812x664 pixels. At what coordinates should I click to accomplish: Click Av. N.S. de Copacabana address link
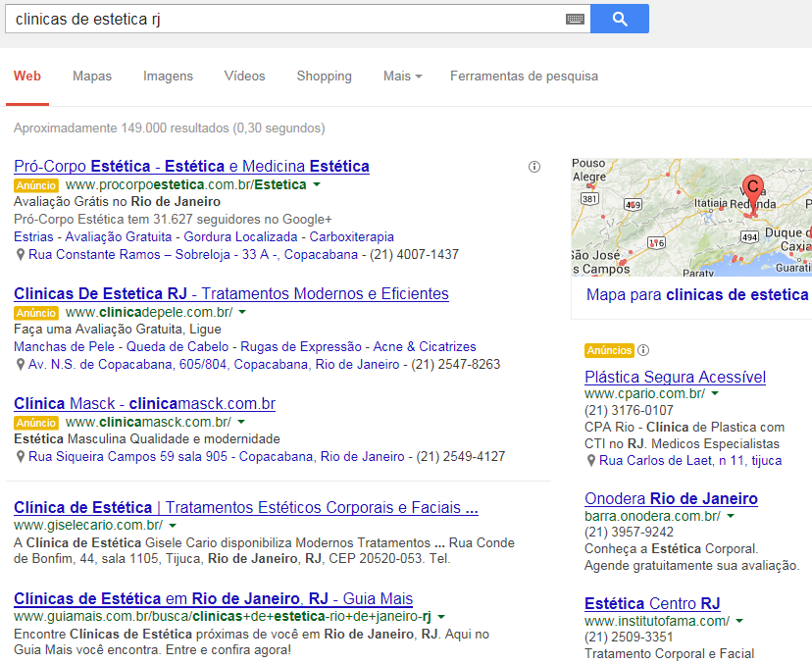[x=214, y=365]
